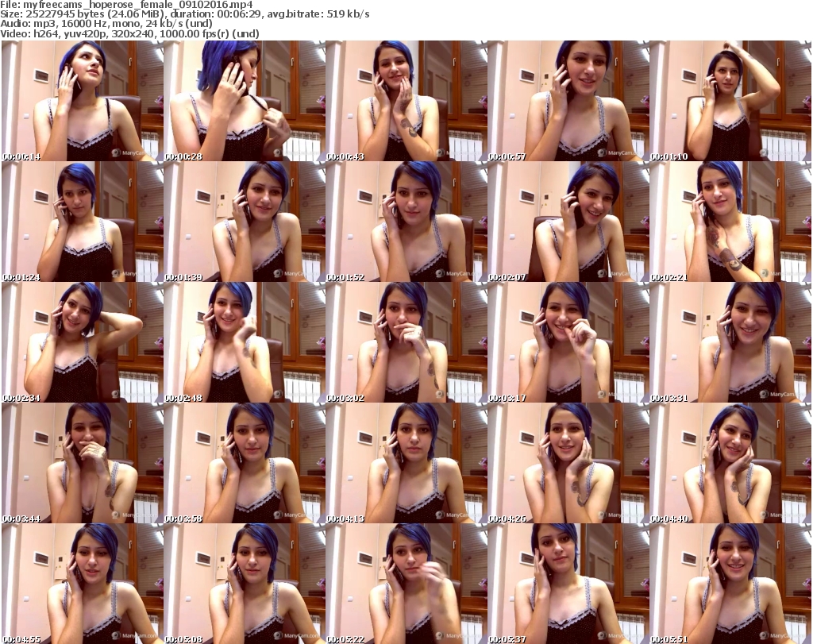
Task: Click the last frame at 00:05:51
Action: 730,583
